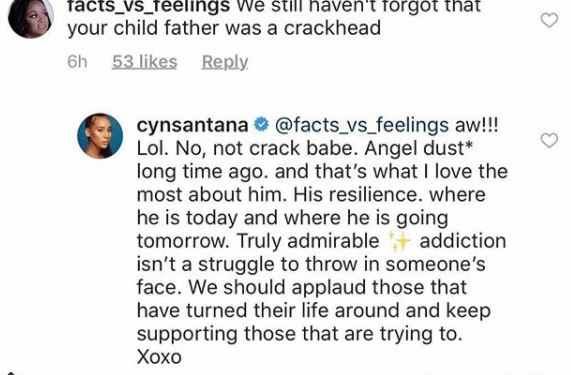The height and width of the screenshot is (375, 571).
Task: Click the blue verified badge next to cynsantana
Action: coord(261,125)
